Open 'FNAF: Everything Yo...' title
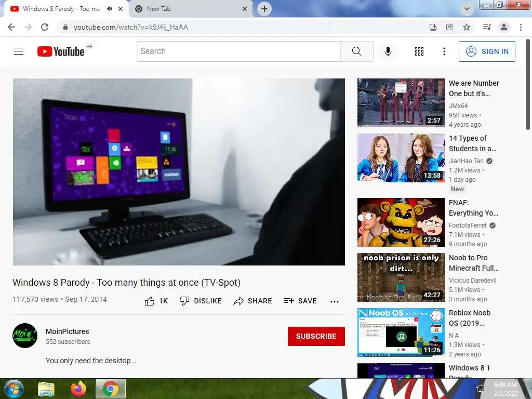Screen dimensions: 532x399 point(473,208)
